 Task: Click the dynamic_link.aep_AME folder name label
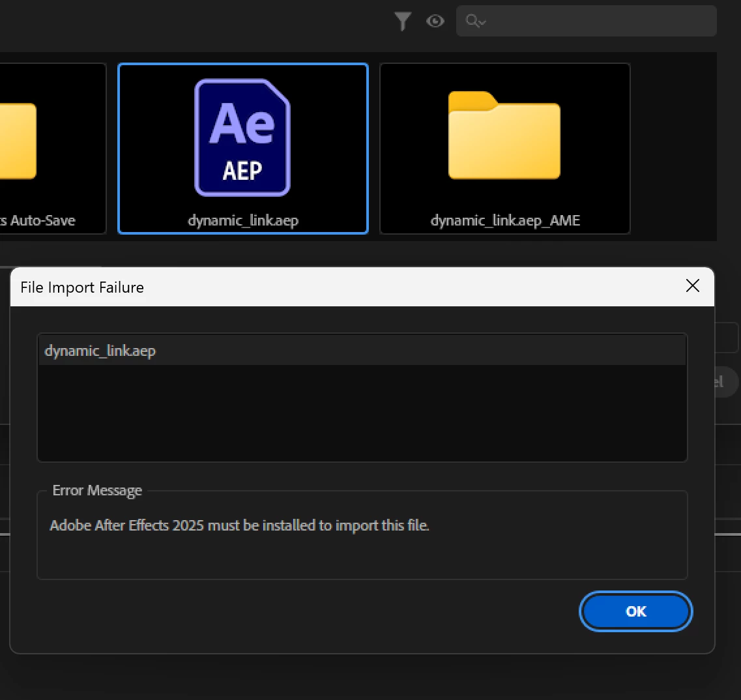[x=505, y=221]
